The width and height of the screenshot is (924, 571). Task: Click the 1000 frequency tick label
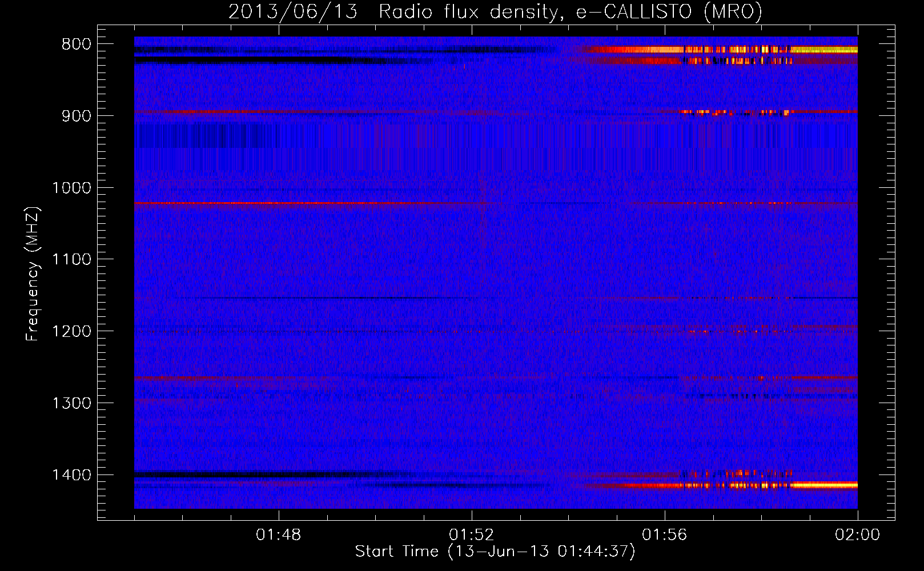pyautogui.click(x=71, y=188)
